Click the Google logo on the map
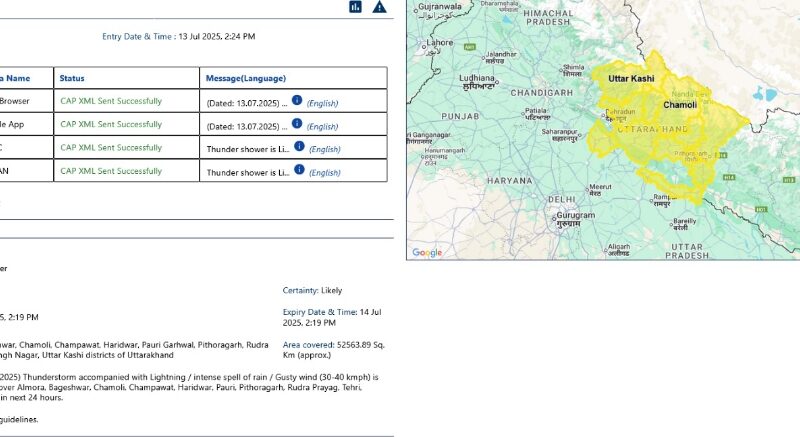800x437 pixels. (x=427, y=252)
